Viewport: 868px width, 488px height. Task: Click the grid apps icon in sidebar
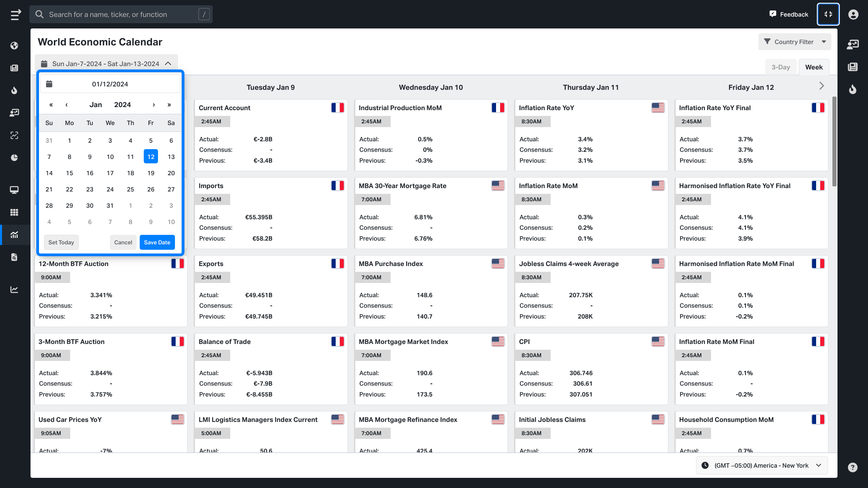tap(14, 212)
